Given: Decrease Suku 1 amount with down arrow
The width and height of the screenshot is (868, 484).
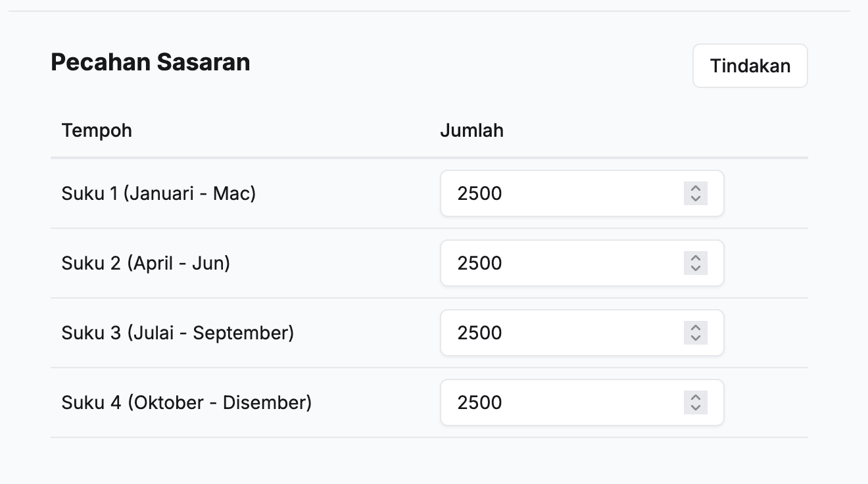Looking at the screenshot, I should click(x=695, y=199).
